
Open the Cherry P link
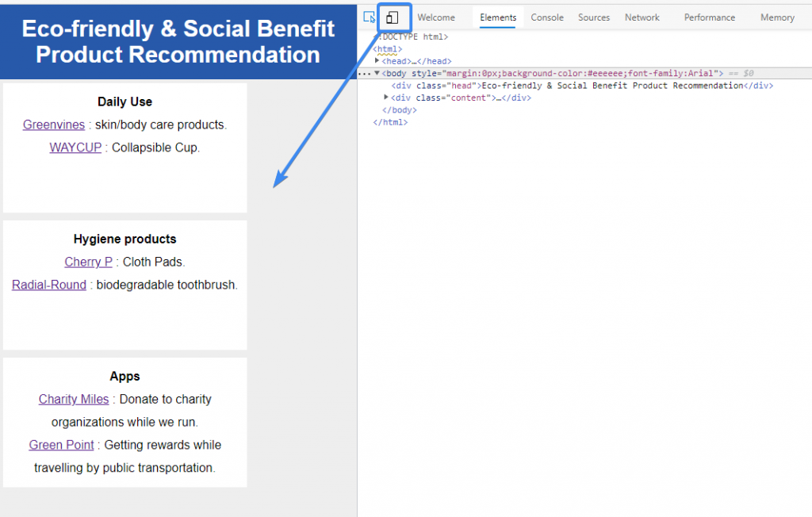[89, 262]
